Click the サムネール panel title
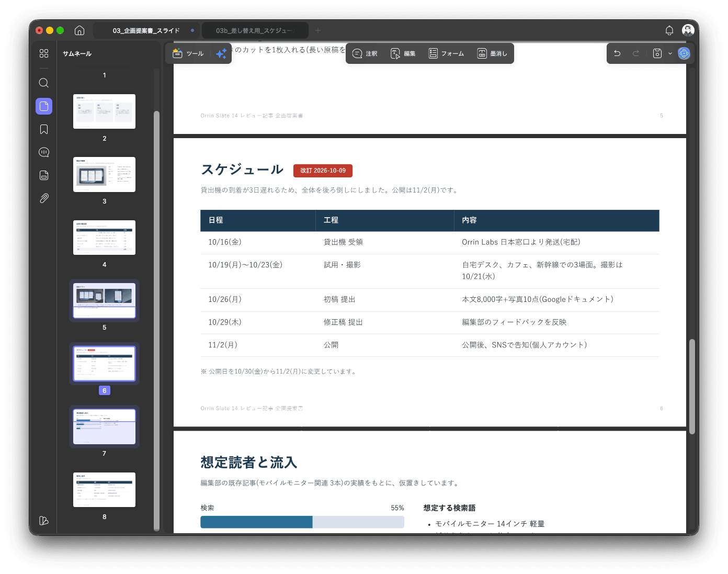This screenshot has width=728, height=574. point(77,53)
